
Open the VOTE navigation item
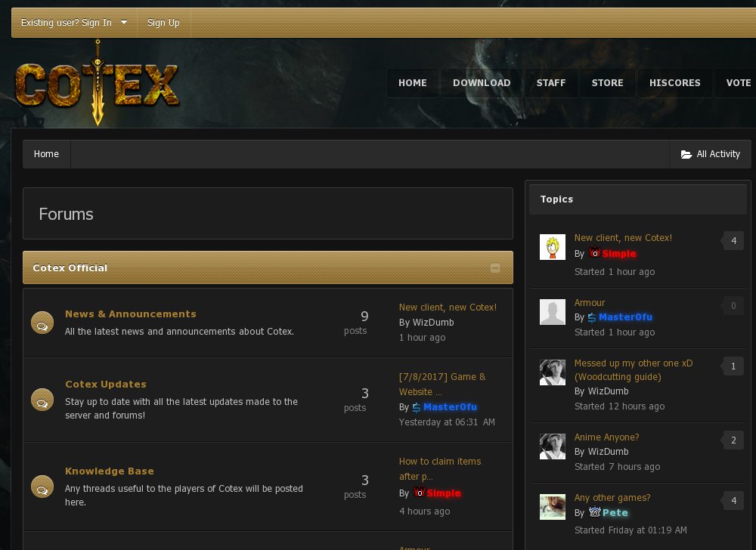pos(739,83)
